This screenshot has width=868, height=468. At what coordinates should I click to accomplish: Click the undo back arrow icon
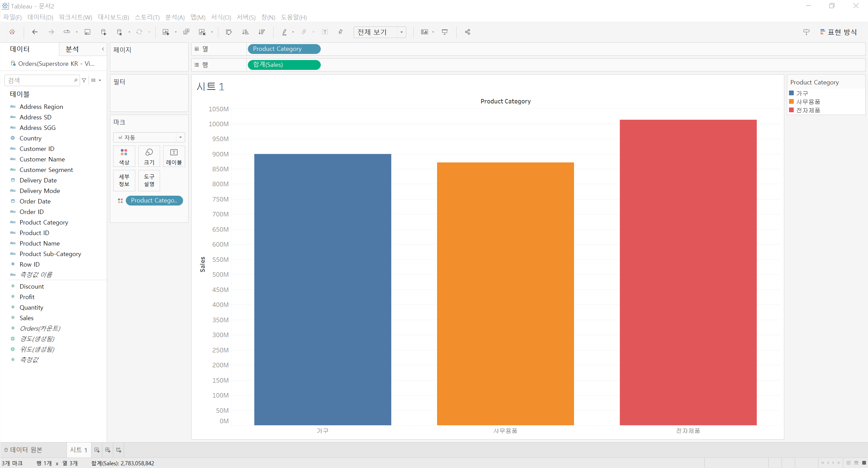pyautogui.click(x=35, y=32)
